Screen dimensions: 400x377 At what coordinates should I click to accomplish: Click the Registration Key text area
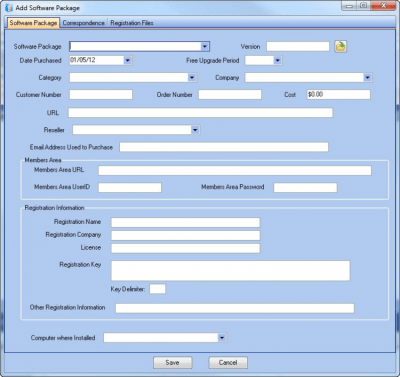click(x=230, y=271)
